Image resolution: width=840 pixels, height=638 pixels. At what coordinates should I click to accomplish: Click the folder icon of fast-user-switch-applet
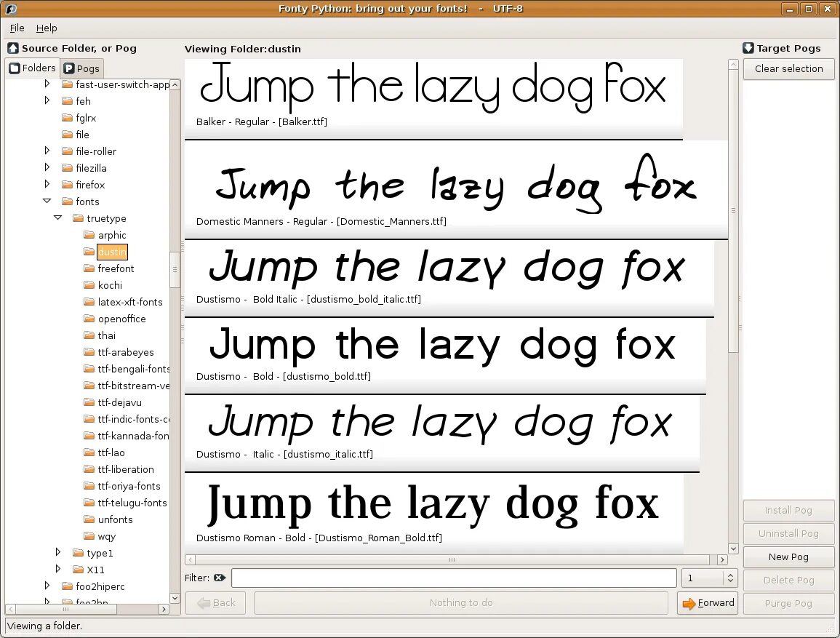(67, 84)
